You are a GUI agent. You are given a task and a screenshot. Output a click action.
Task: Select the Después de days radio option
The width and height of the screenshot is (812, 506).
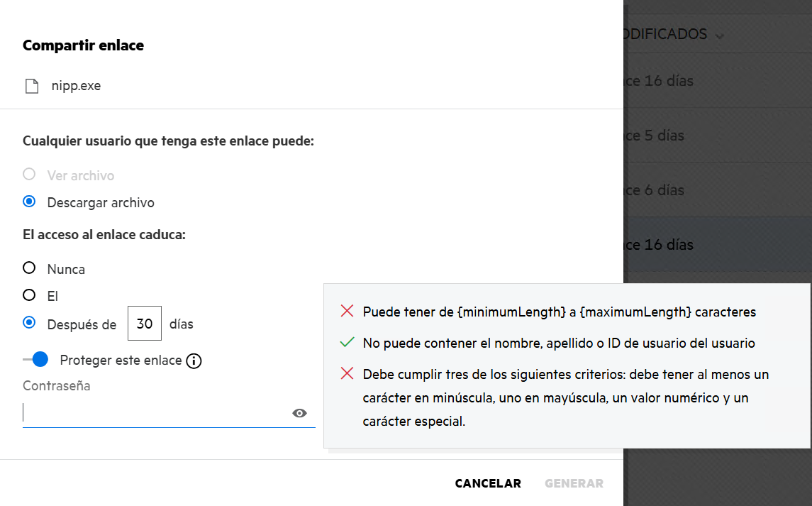(x=29, y=323)
